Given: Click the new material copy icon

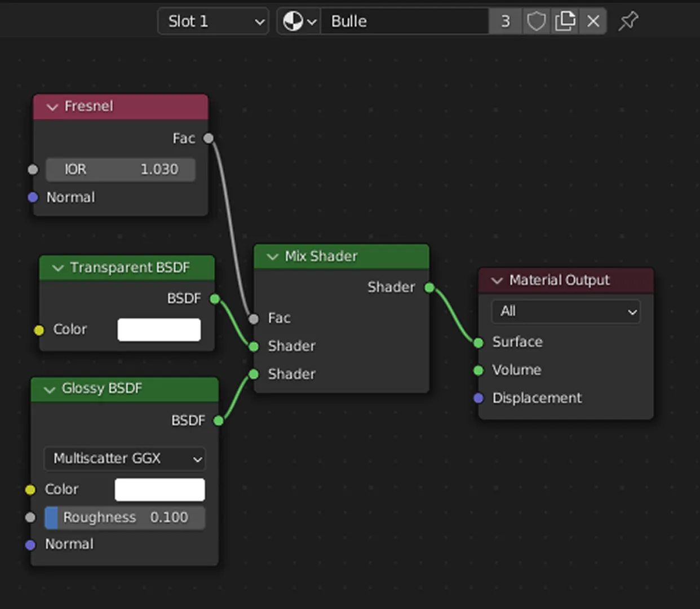Looking at the screenshot, I should pyautogui.click(x=564, y=21).
